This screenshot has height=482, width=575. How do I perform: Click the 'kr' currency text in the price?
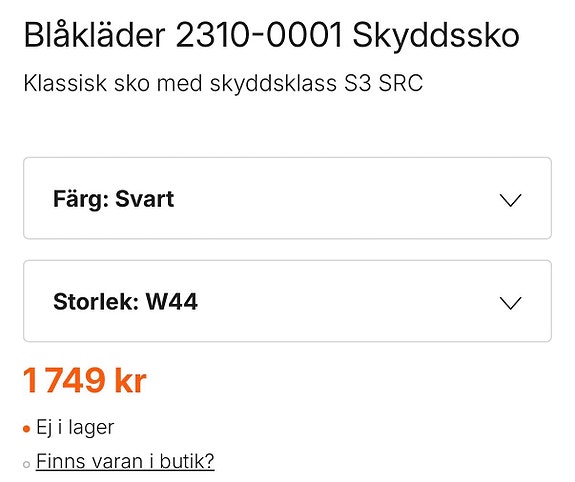131,380
